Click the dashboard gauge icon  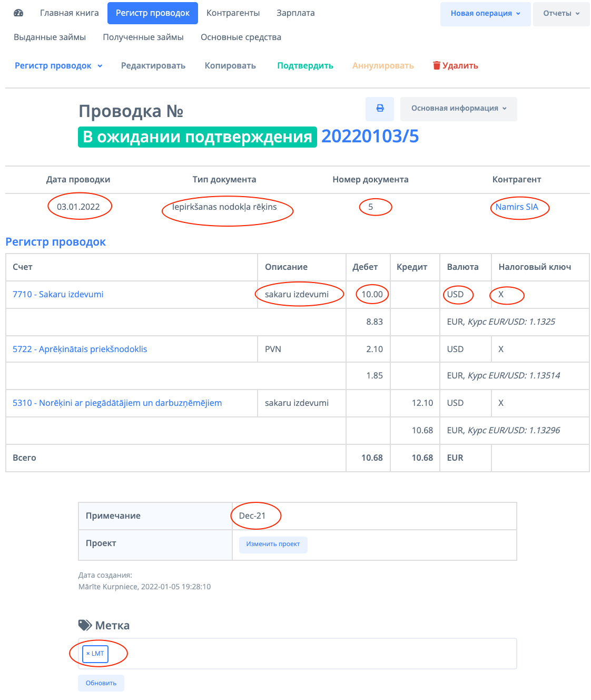(x=18, y=13)
